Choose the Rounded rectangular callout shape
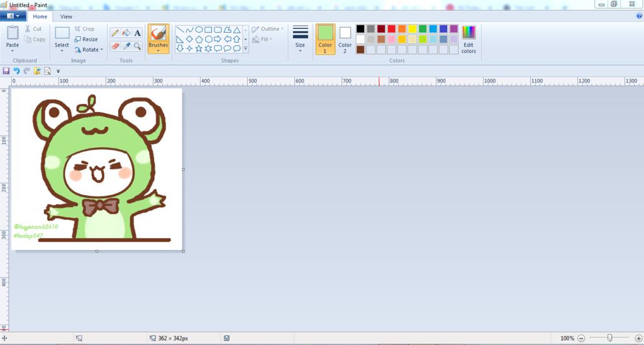This screenshot has width=644, height=345. pyautogui.click(x=218, y=48)
